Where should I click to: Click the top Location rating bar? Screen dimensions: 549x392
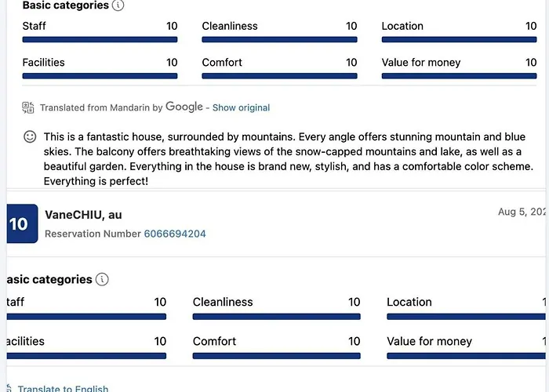coord(459,39)
